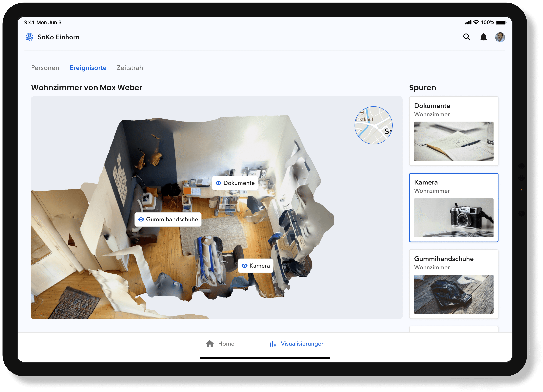The width and height of the screenshot is (543, 392).
Task: Open the user profile avatar
Action: 500,37
